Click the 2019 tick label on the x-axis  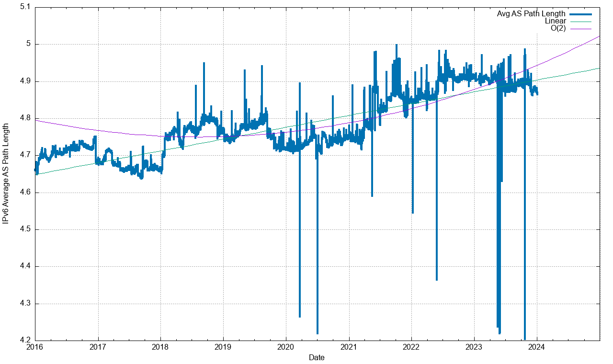223,347
